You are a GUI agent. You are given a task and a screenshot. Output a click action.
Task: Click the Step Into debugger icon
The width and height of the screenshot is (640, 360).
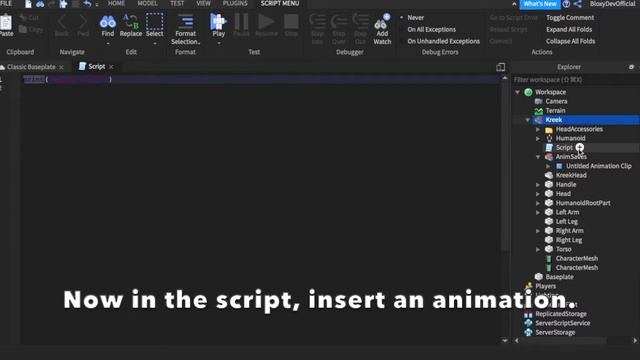(317, 22)
